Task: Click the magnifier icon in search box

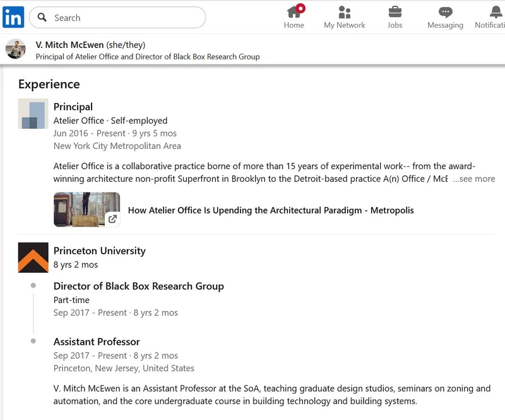Action: 42,17
